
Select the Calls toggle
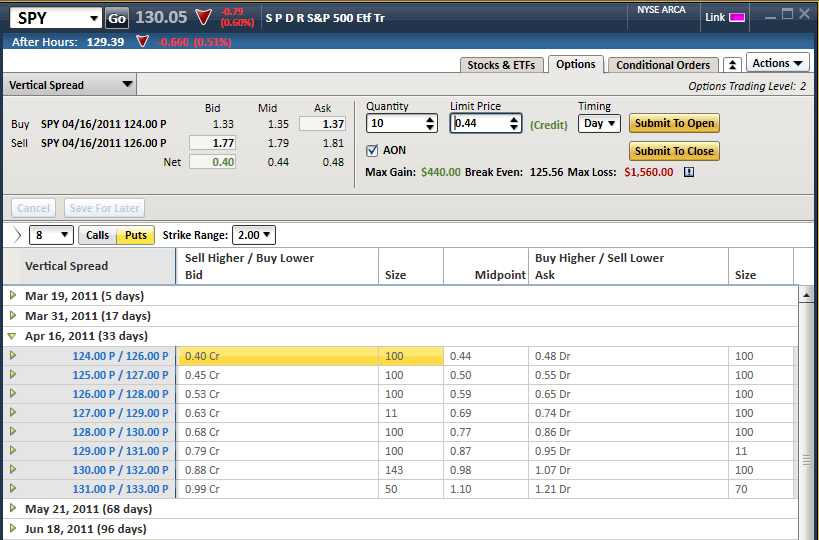[x=98, y=235]
